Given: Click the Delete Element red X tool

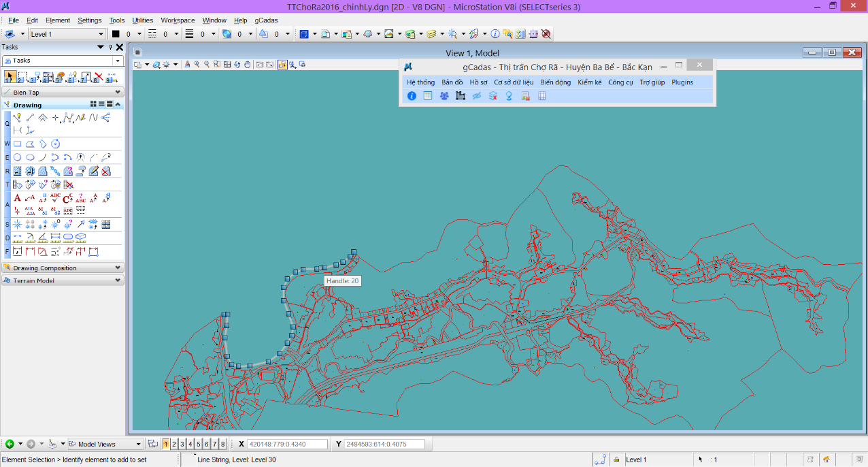Looking at the screenshot, I should point(99,77).
